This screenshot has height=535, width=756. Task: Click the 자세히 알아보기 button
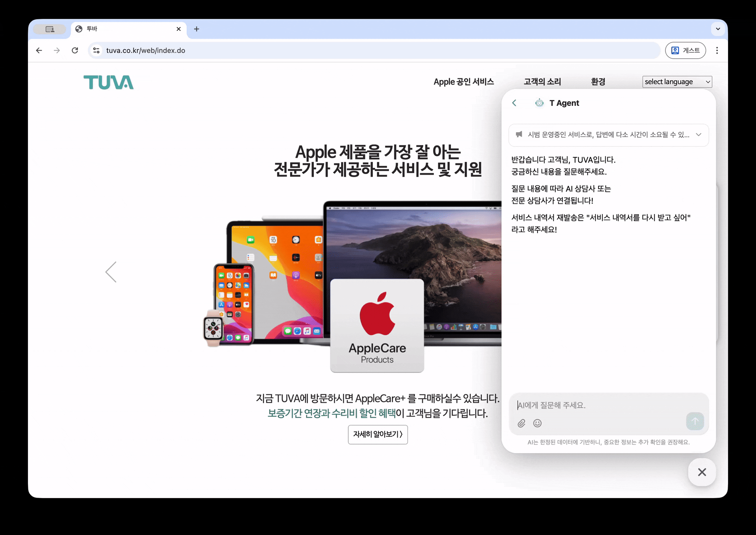tap(378, 434)
